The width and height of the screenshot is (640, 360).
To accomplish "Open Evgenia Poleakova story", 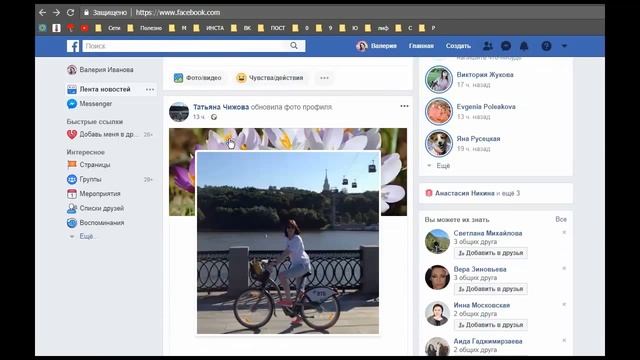I will point(486,107).
